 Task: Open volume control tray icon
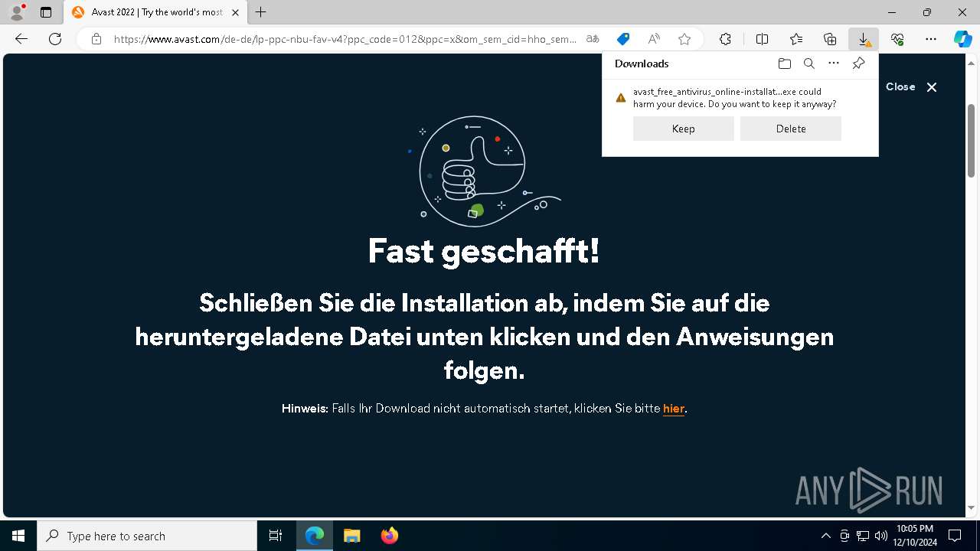click(x=881, y=536)
